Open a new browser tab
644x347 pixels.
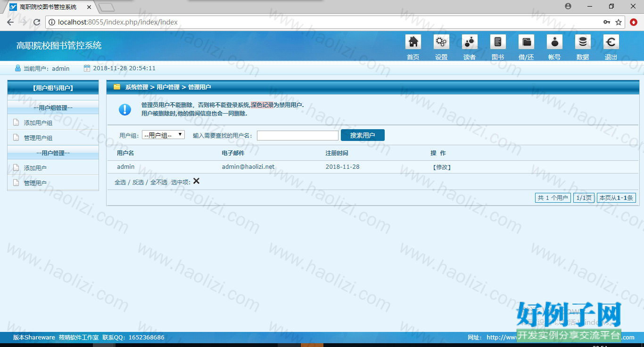click(107, 7)
